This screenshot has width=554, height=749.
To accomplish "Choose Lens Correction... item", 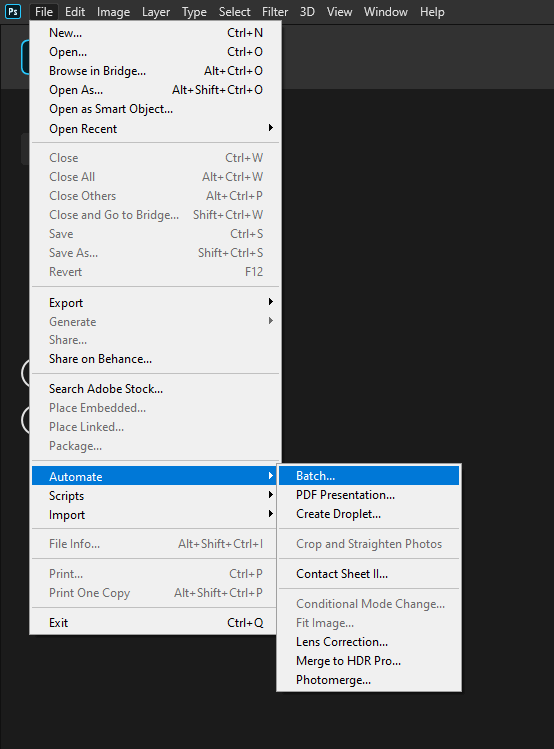I will (369, 642).
